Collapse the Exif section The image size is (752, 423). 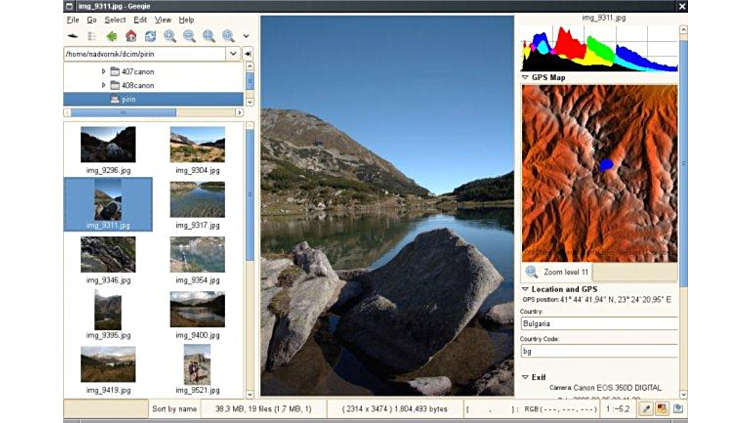click(x=526, y=377)
